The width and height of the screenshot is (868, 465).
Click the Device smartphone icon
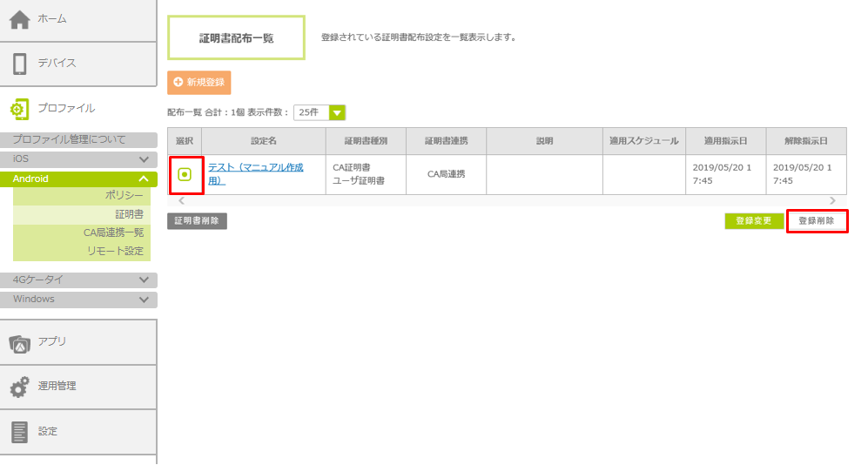19,64
